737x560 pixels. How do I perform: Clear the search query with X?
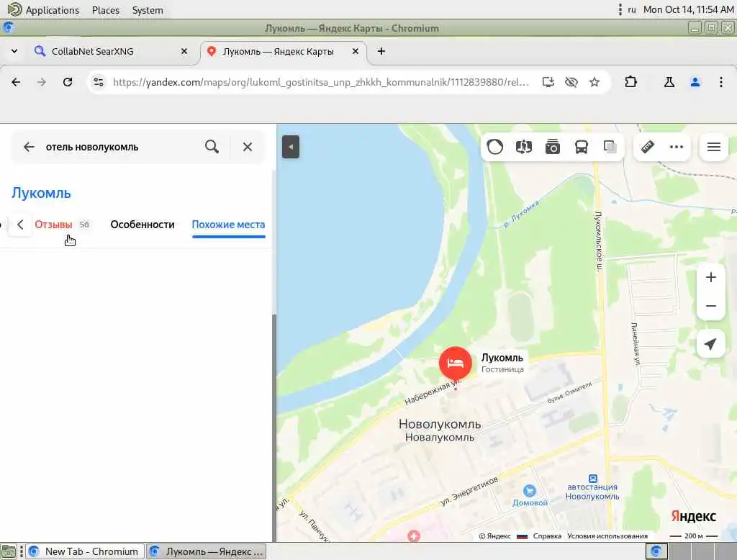point(248,147)
